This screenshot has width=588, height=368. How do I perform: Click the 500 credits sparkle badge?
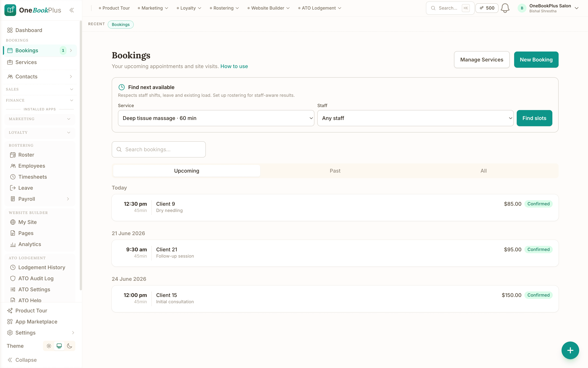tap(487, 8)
